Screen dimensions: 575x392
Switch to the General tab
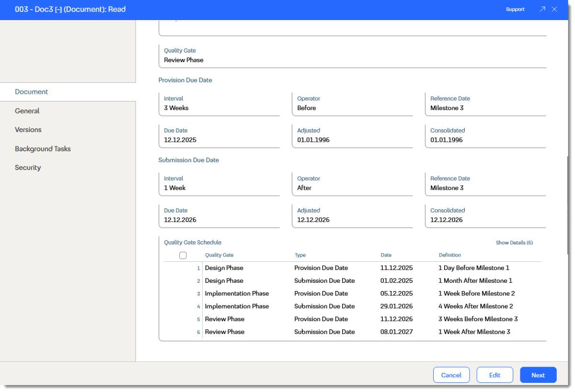[x=27, y=111]
